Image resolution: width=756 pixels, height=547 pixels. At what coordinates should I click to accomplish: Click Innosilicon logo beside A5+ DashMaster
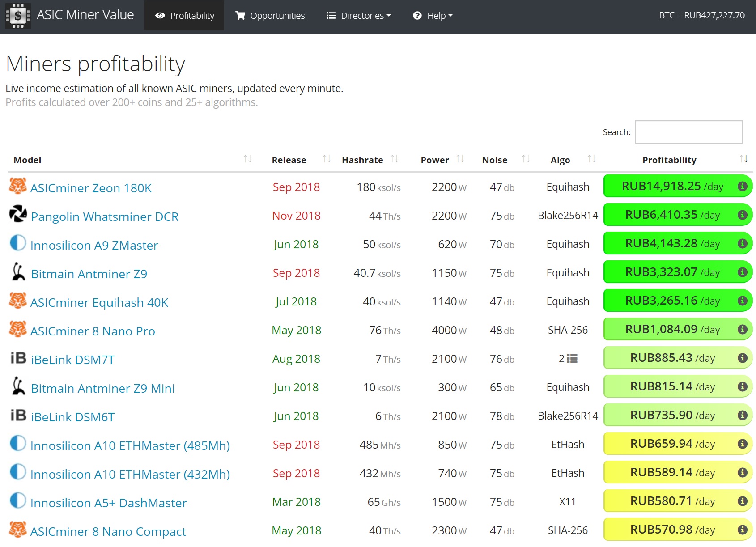click(18, 500)
